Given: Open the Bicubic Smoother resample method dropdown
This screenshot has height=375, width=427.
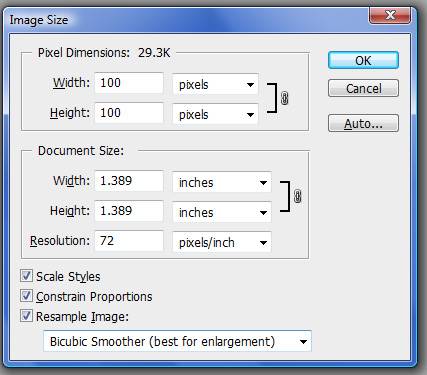Looking at the screenshot, I should click(x=177, y=341).
